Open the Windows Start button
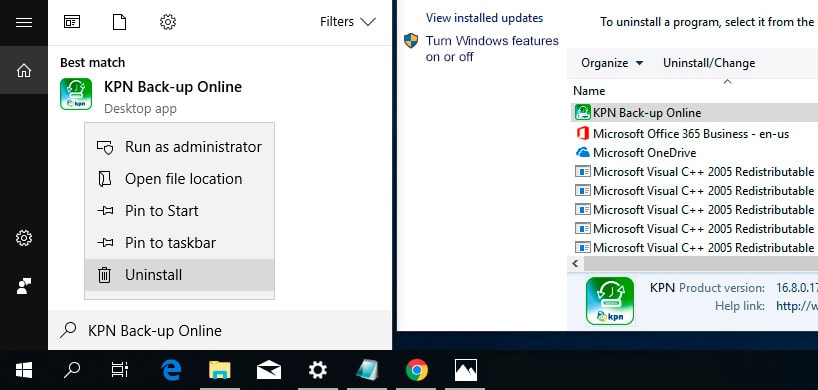The height and width of the screenshot is (390, 818). 24,370
